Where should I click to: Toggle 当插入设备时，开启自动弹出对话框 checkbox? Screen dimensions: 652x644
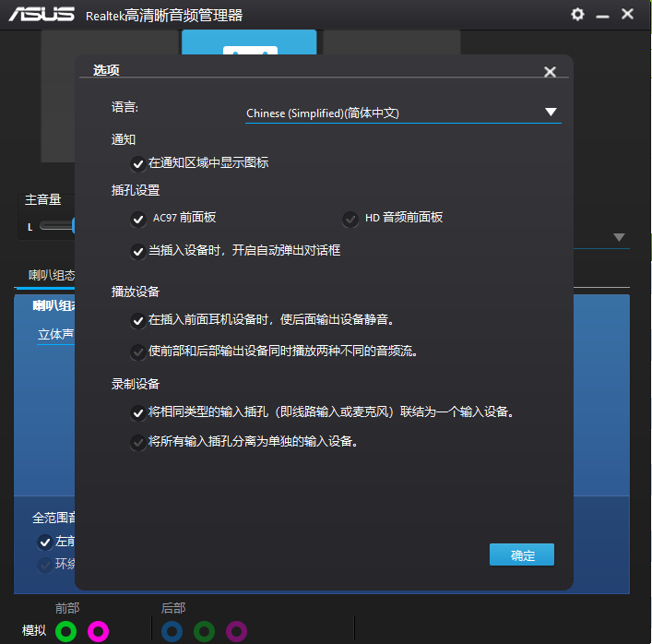coord(137,251)
